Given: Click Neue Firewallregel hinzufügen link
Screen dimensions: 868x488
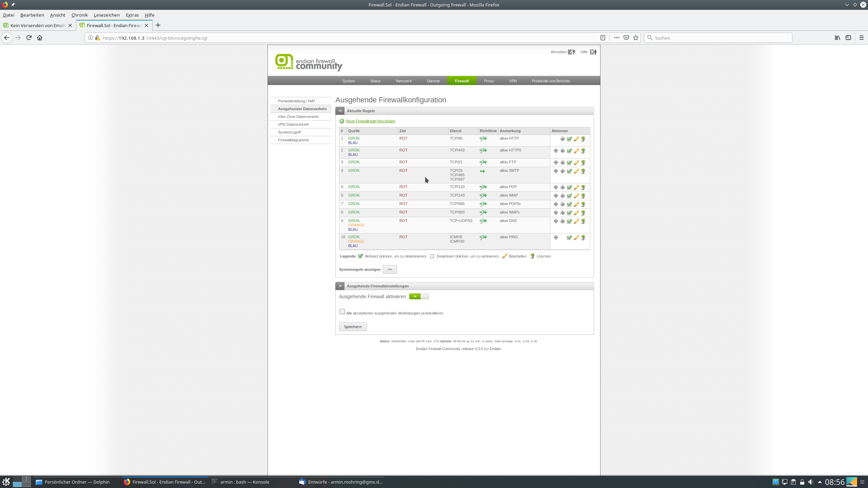Looking at the screenshot, I should [x=370, y=121].
